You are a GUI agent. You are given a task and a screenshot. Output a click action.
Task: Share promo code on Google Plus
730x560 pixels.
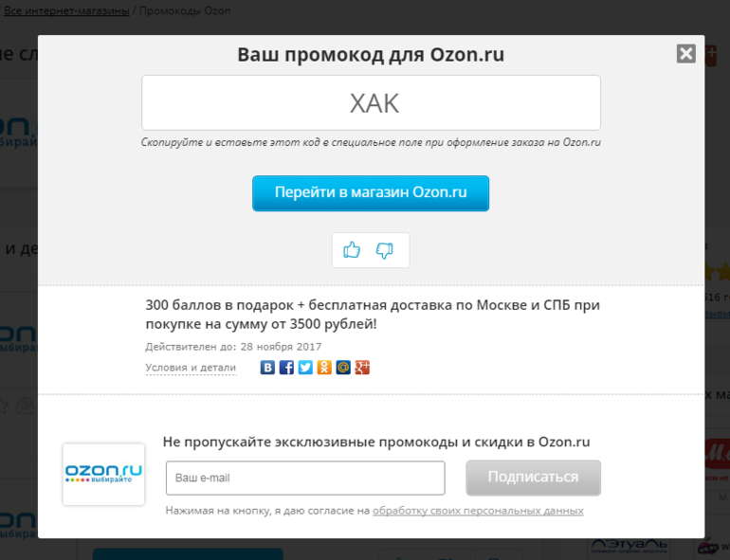(x=362, y=368)
